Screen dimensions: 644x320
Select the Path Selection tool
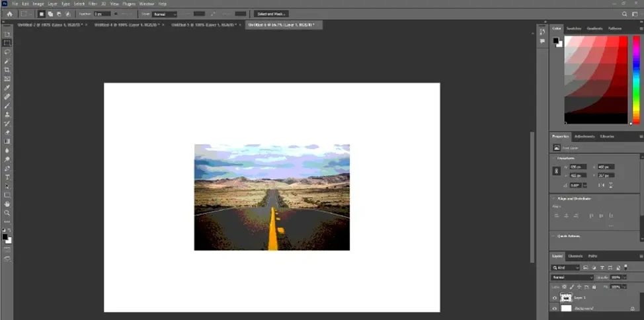7,186
